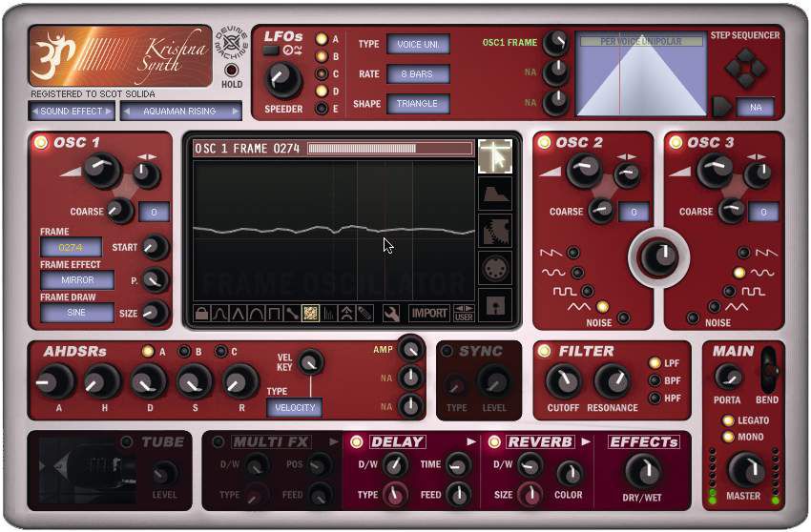Open the LFO RATE 8 BARS dropdown
This screenshot has width=811, height=532.
[x=418, y=74]
